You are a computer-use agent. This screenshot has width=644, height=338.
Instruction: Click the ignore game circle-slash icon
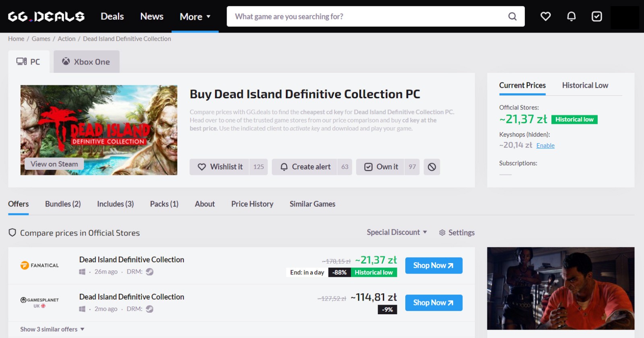pos(431,167)
